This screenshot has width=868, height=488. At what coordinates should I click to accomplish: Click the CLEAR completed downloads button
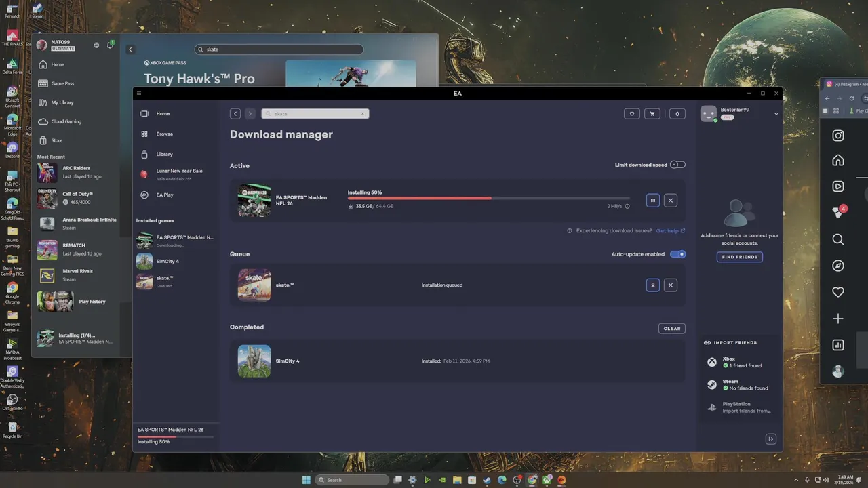[672, 329]
